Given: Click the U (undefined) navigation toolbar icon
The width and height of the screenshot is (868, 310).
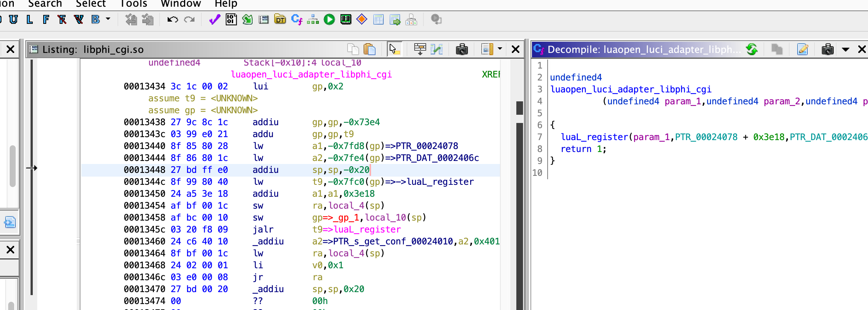Looking at the screenshot, I should pos(13,19).
